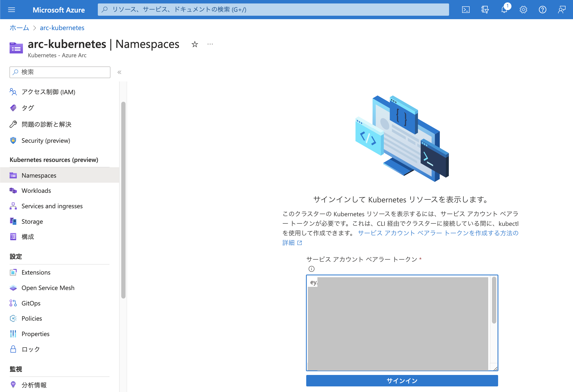Click the token text area scrollbar

coord(494,300)
